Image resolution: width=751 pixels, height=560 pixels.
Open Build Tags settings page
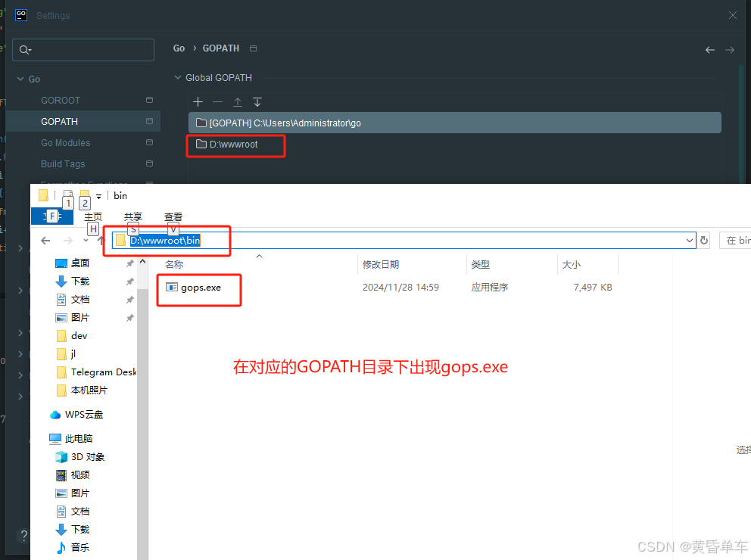(63, 163)
